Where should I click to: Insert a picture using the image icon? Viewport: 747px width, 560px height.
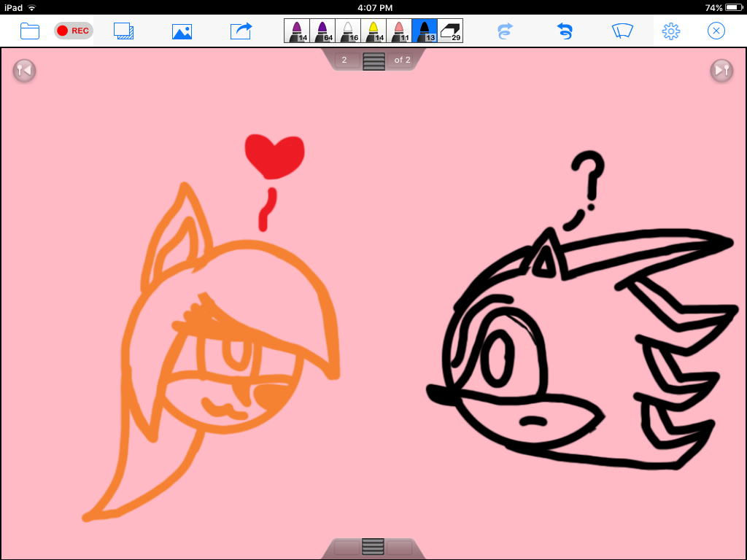pos(182,31)
